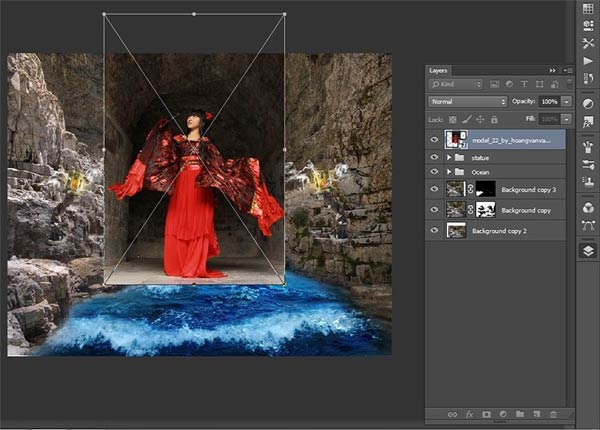Viewport: 600px width, 430px height.
Task: Create a new group folder icon
Action: coord(520,414)
